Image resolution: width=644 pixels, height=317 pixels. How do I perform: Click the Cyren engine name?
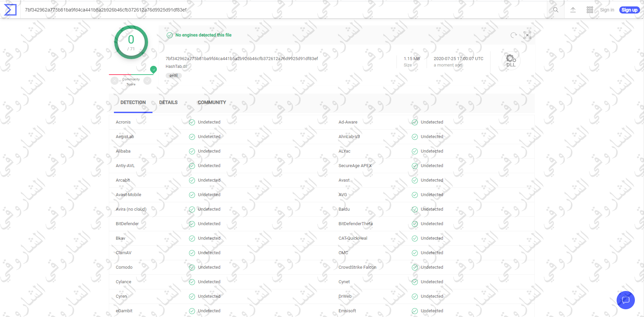click(121, 296)
